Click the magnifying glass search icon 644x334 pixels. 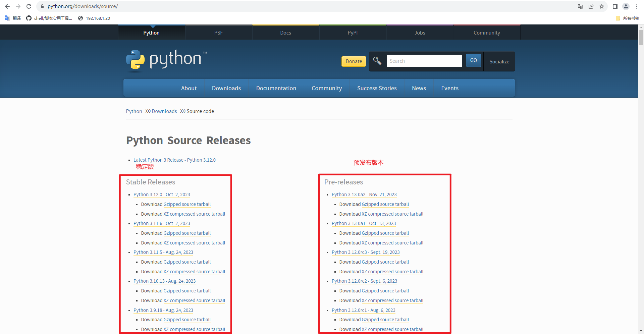[377, 61]
